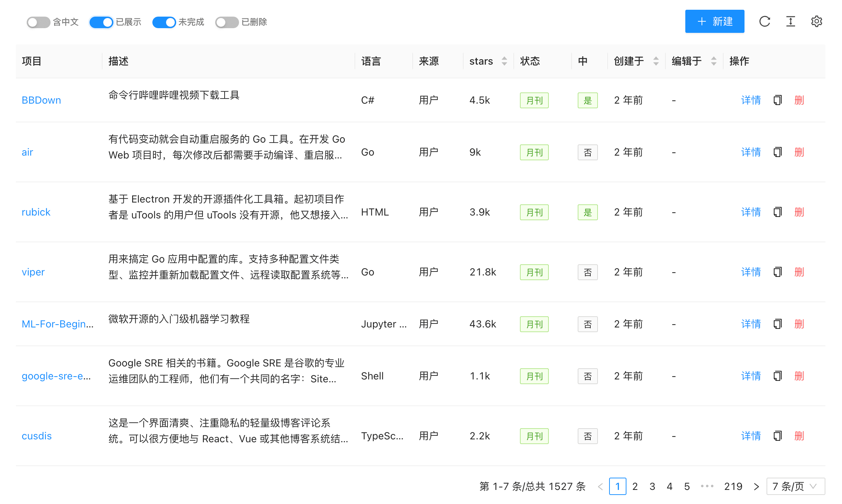Open the BBDown project link
This screenshot has width=842, height=504.
click(41, 100)
